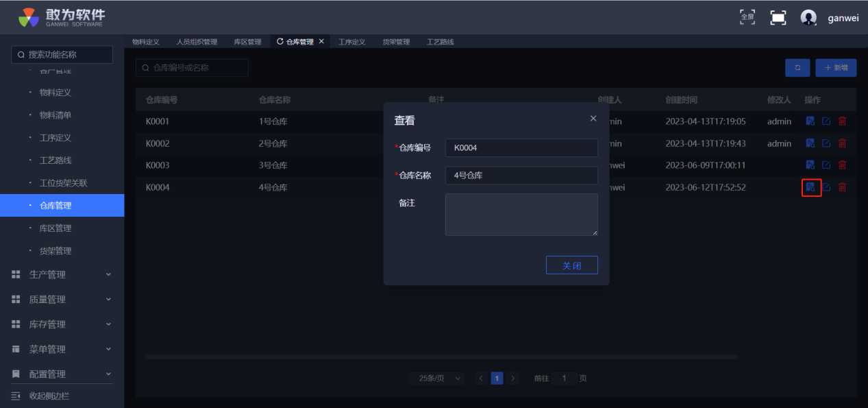Select 仓库管理 in sidebar
Screen dimensions: 868x408
click(x=62, y=206)
